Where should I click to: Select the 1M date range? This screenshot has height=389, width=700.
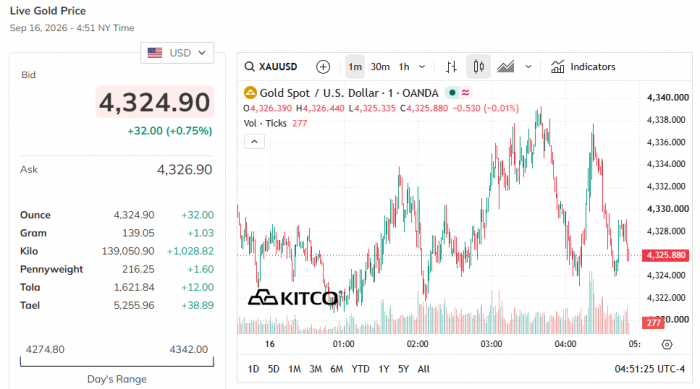click(294, 369)
